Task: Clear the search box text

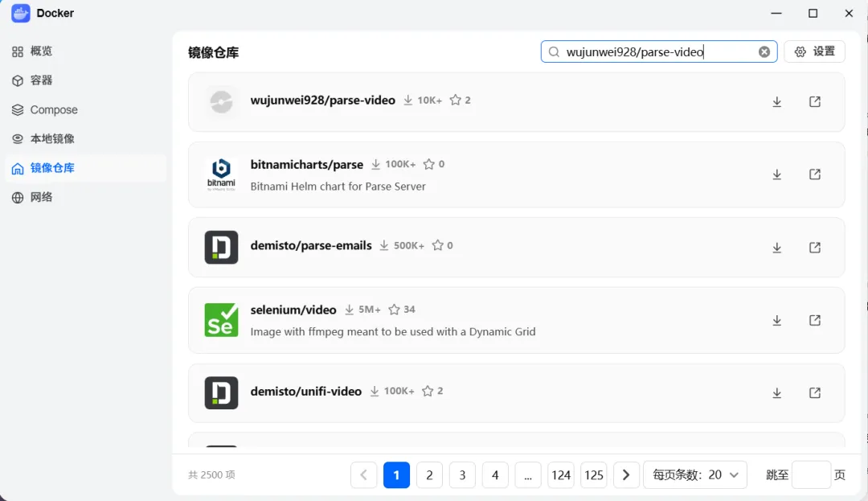Action: click(x=764, y=51)
